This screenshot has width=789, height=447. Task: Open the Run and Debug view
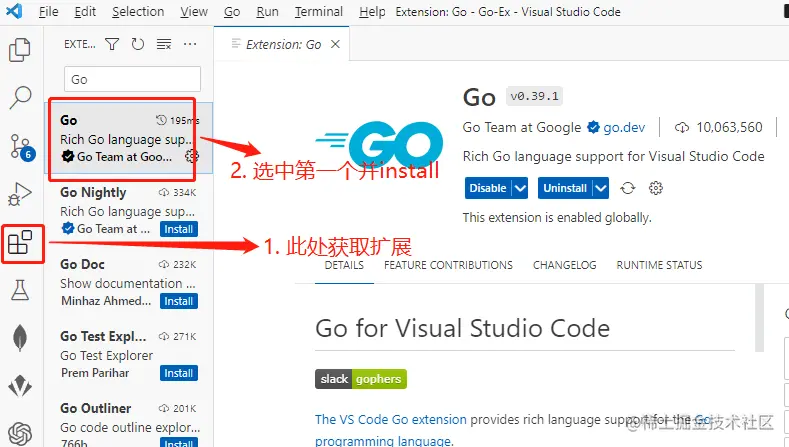point(20,194)
